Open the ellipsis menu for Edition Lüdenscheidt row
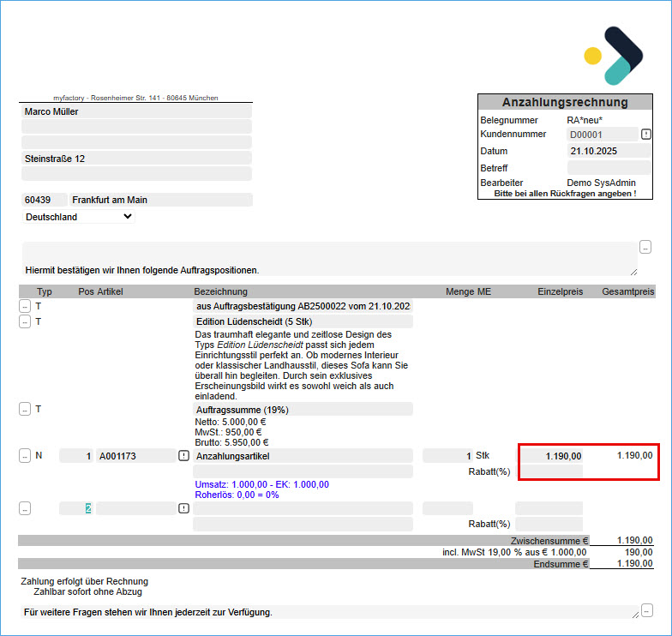The width and height of the screenshot is (672, 636). 25,321
